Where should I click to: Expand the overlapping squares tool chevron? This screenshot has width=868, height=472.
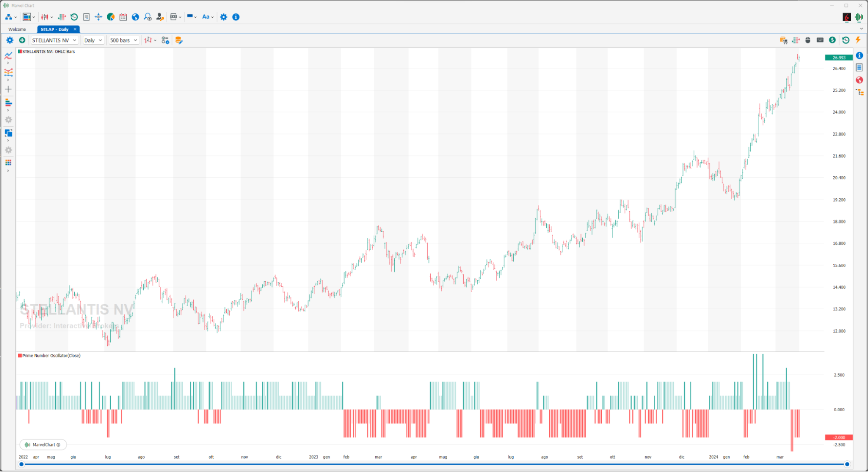(8, 141)
